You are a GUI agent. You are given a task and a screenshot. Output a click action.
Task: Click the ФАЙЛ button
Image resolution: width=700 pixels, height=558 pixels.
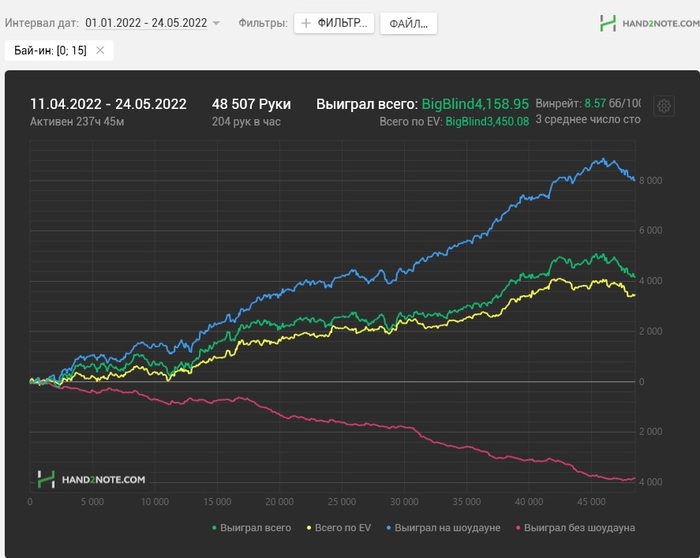(x=408, y=23)
